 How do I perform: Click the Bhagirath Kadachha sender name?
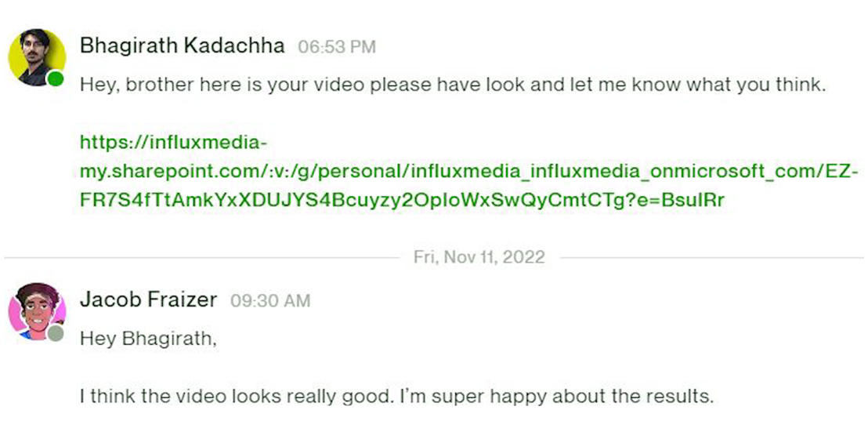click(x=182, y=45)
